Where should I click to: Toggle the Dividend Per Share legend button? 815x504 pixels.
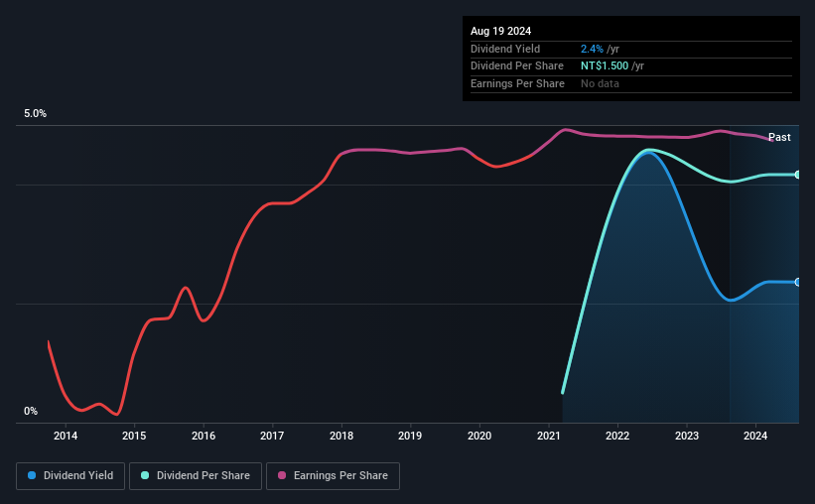coord(196,476)
